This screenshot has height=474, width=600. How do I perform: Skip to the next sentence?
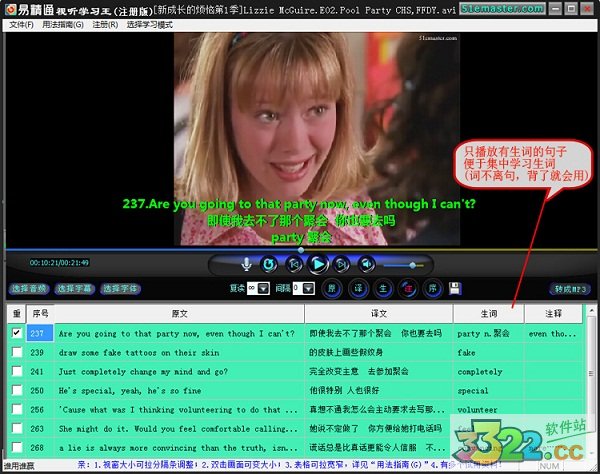pos(342,264)
